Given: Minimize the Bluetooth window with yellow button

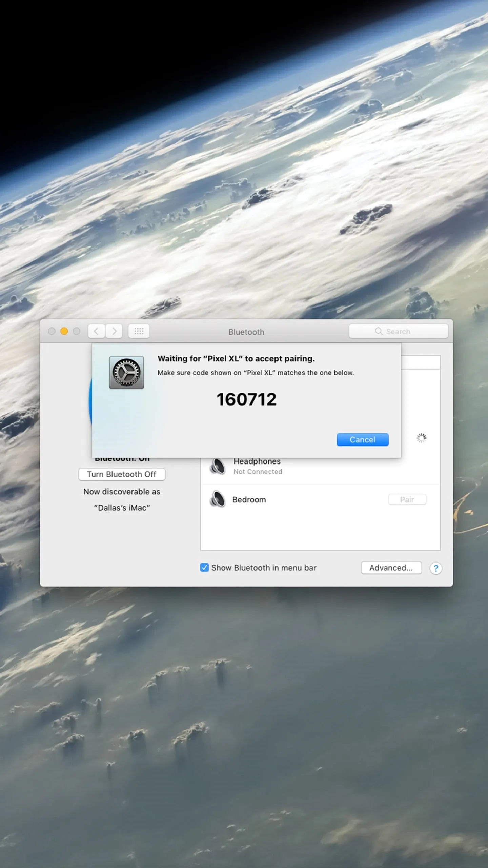Looking at the screenshot, I should (64, 331).
